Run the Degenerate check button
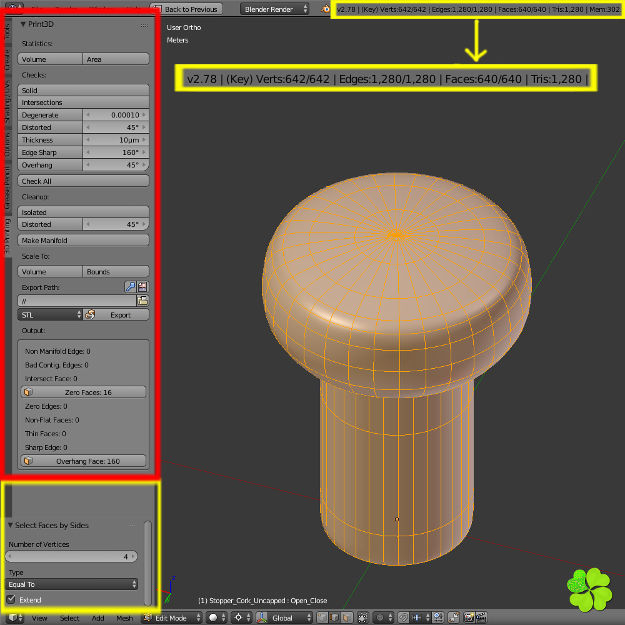Image resolution: width=625 pixels, height=625 pixels. pyautogui.click(x=50, y=115)
